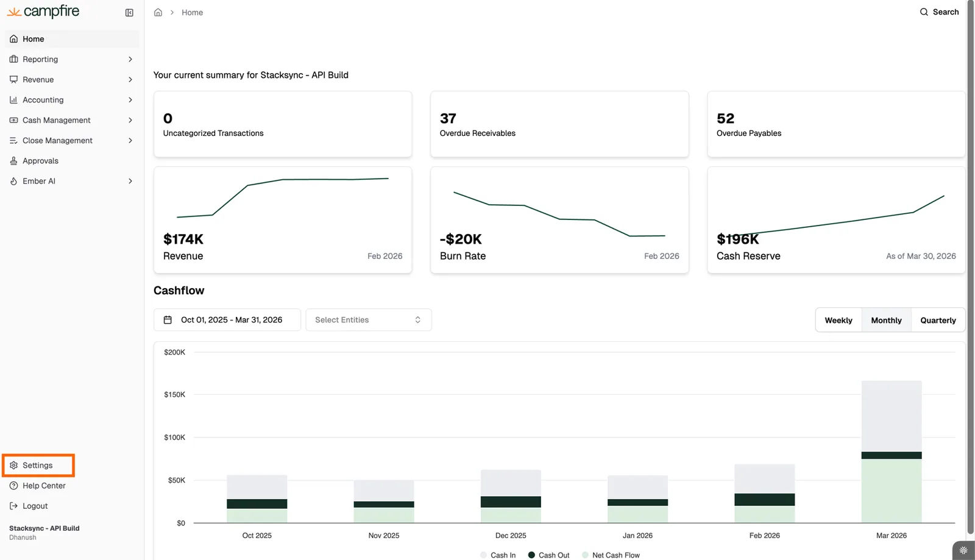Open the Select Entities dropdown
975x560 pixels.
(x=369, y=320)
